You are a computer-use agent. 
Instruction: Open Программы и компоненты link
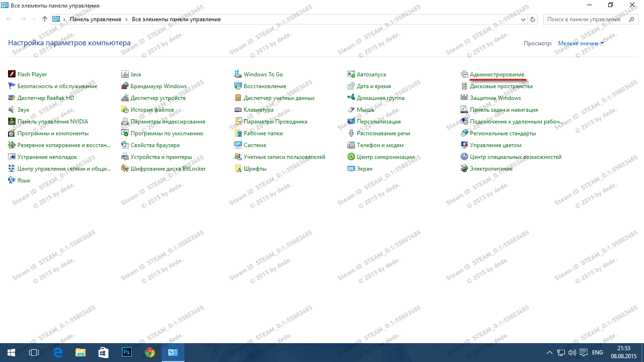53,133
